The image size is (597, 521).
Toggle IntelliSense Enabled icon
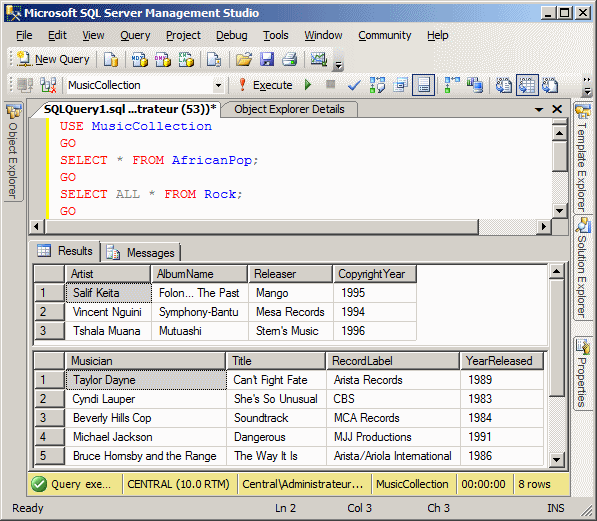pyautogui.click(x=423, y=85)
